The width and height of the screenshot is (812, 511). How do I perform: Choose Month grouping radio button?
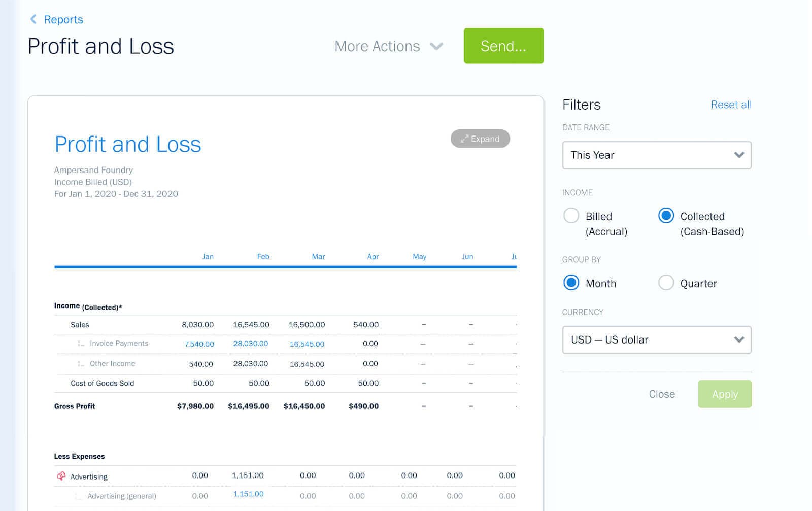tap(571, 283)
